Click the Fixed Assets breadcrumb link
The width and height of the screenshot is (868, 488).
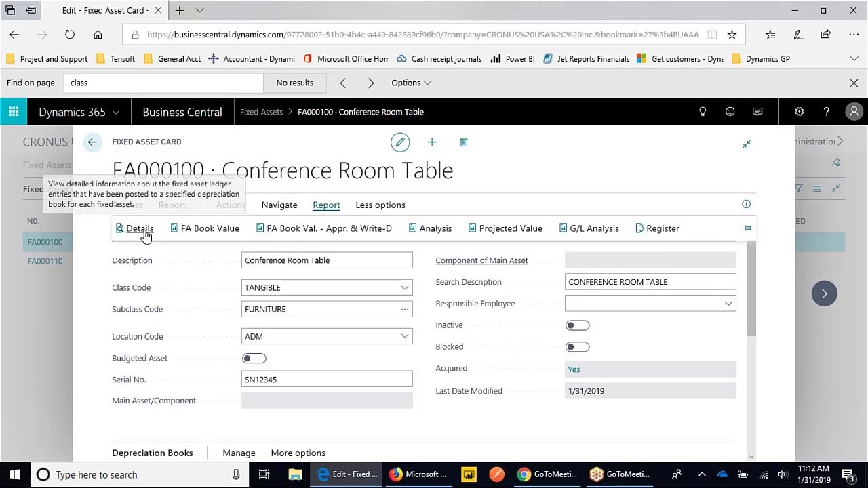pos(261,112)
